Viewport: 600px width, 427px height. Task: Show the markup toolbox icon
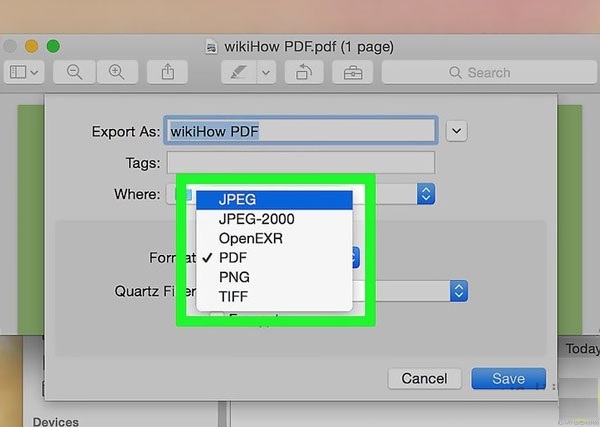coord(353,72)
